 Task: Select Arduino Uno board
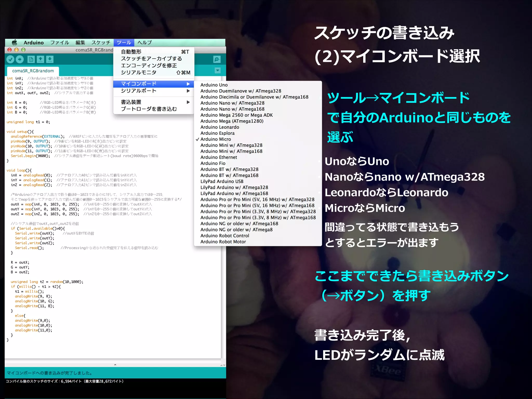point(258,85)
